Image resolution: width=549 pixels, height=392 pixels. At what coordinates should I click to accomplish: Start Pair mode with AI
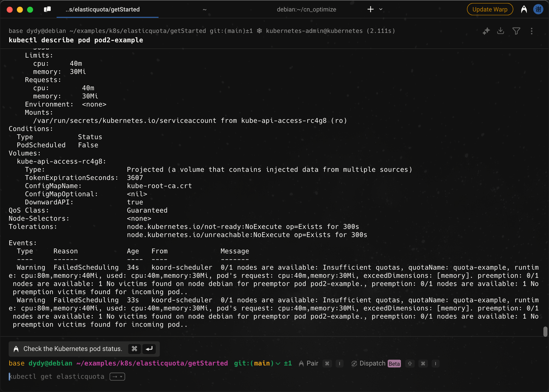click(x=308, y=363)
